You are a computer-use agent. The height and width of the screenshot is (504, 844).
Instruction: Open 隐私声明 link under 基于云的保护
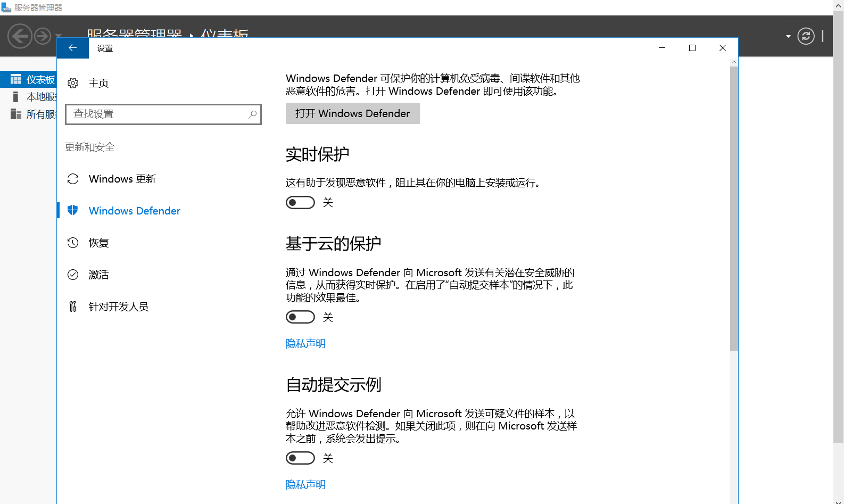[305, 343]
